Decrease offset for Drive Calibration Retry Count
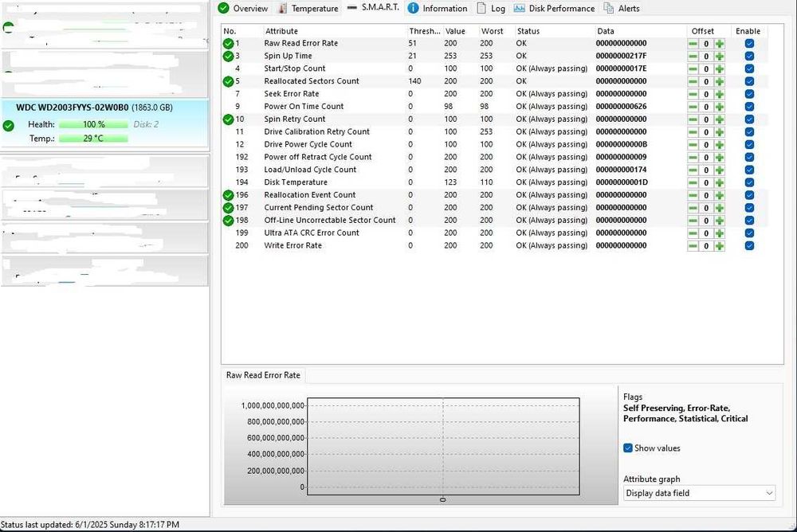 [693, 132]
